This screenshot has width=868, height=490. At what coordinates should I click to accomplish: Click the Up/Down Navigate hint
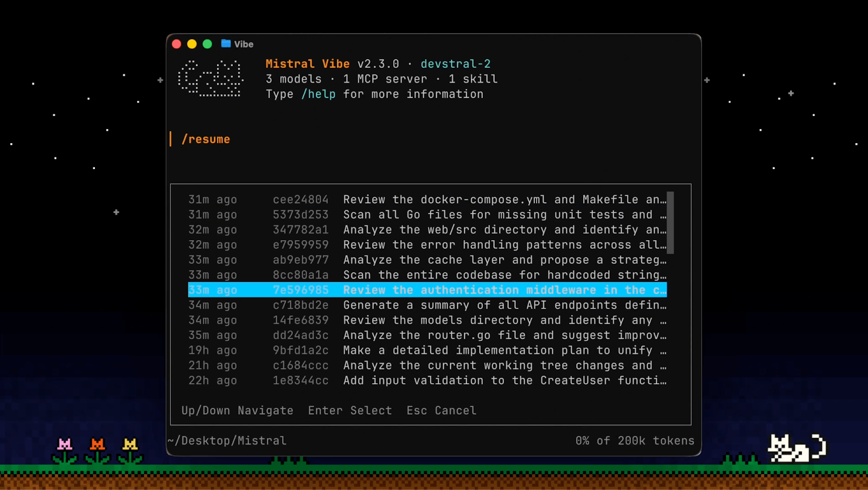[237, 410]
